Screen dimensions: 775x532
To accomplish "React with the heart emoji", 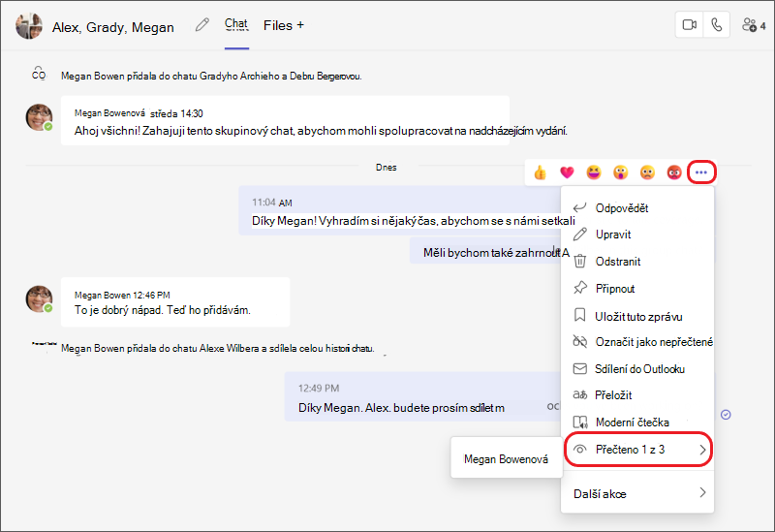I will pyautogui.click(x=567, y=172).
